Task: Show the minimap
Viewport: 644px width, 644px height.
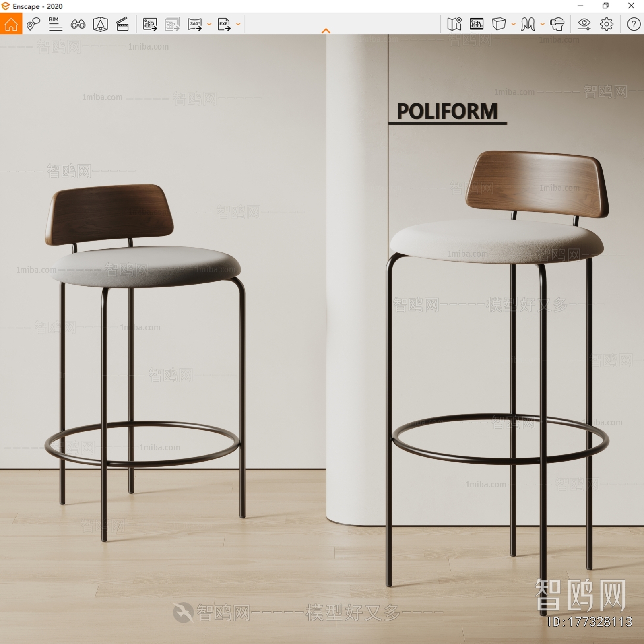Action: click(x=454, y=25)
